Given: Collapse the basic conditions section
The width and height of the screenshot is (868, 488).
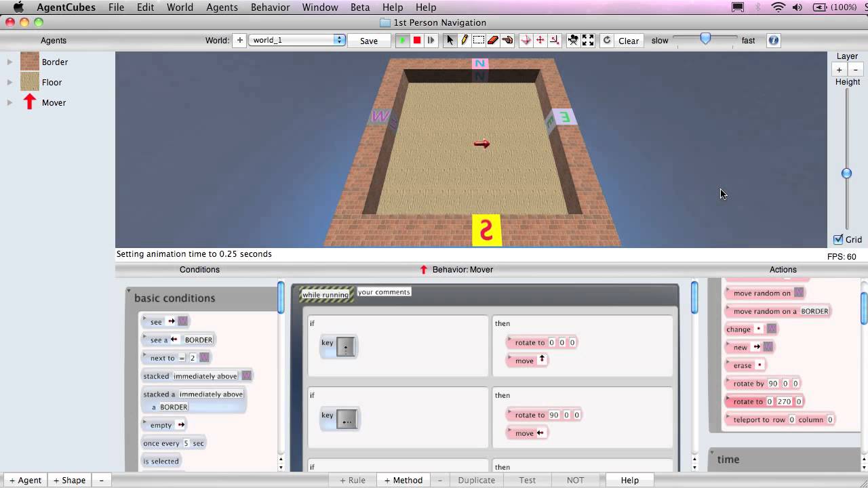Looking at the screenshot, I should [128, 291].
